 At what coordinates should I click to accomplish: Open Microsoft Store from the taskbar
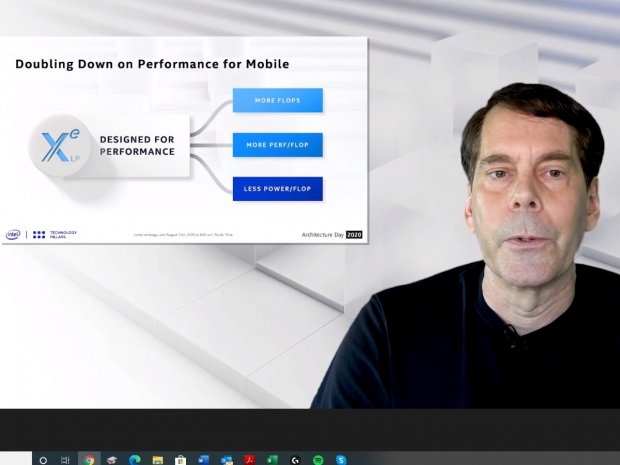181,460
